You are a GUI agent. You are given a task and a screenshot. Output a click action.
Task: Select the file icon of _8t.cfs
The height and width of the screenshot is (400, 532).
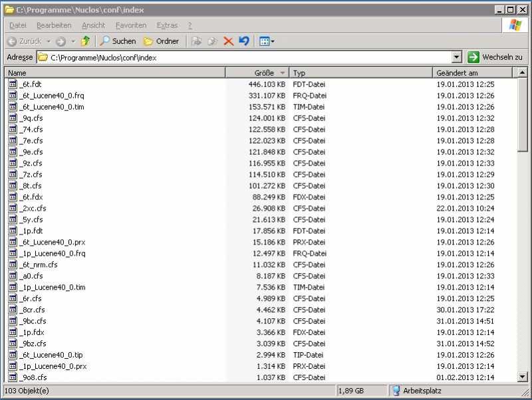click(x=13, y=185)
